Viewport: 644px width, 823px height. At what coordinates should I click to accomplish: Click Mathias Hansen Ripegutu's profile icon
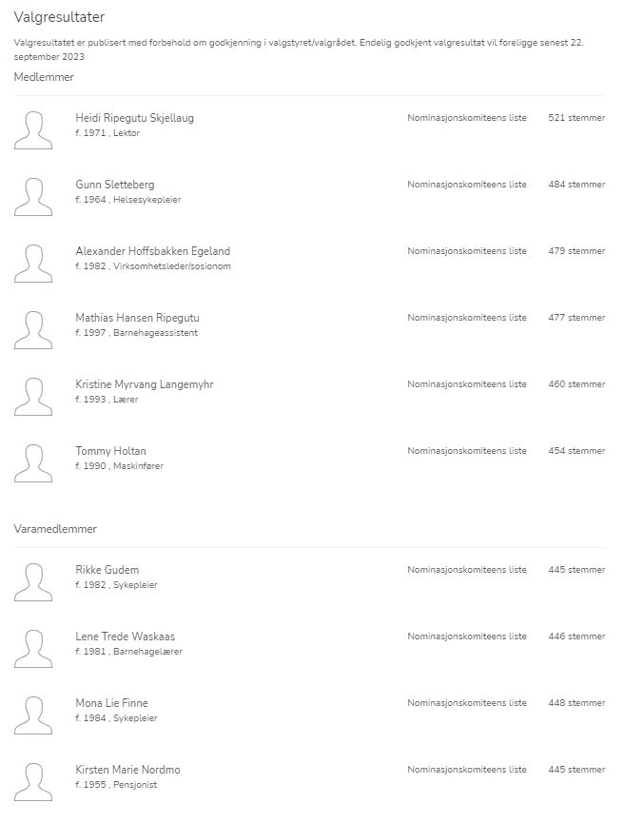click(33, 330)
